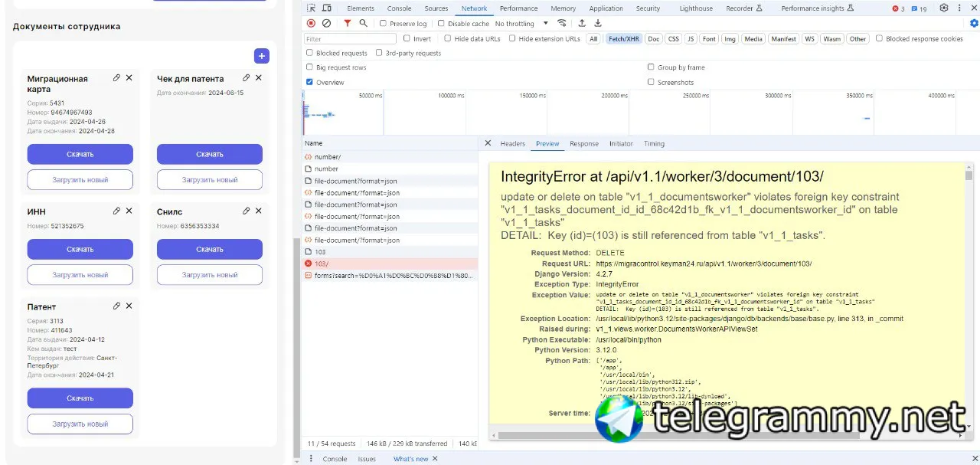Open the No throttling dropdown
Viewport: 980px width, 465px height.
coord(521,24)
